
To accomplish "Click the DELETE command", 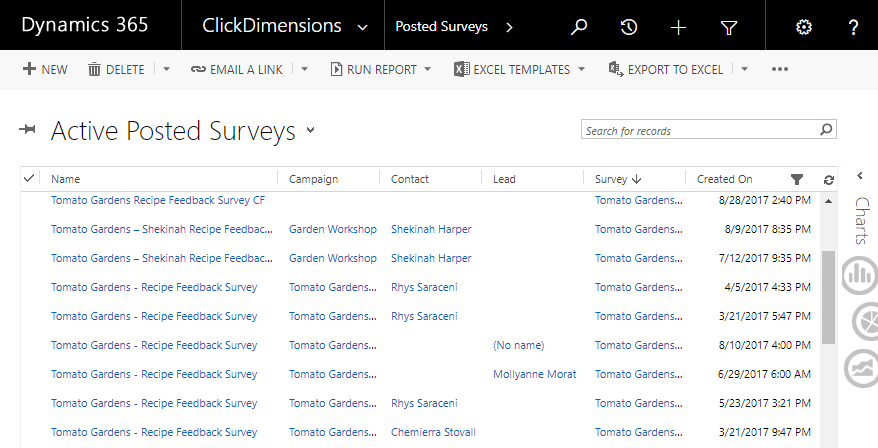I will click(116, 69).
